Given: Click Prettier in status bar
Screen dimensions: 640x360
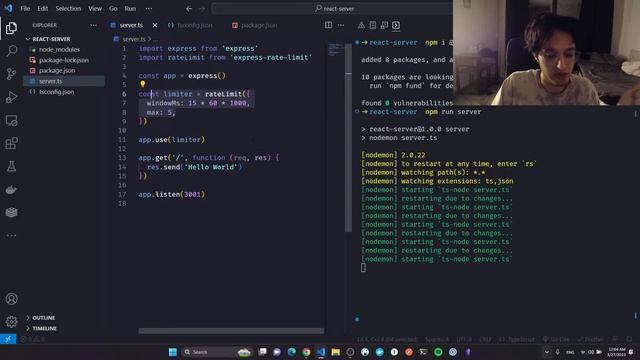Looking at the screenshot, I should tap(591, 339).
